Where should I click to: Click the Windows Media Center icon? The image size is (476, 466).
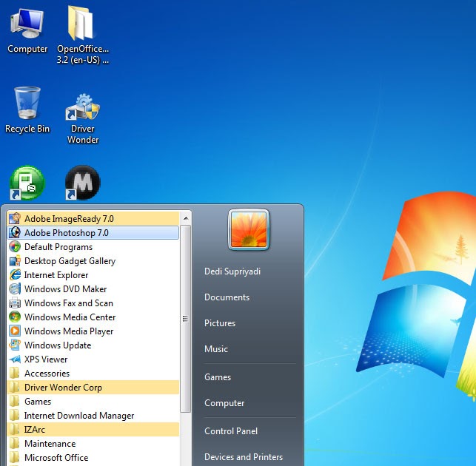coord(15,317)
